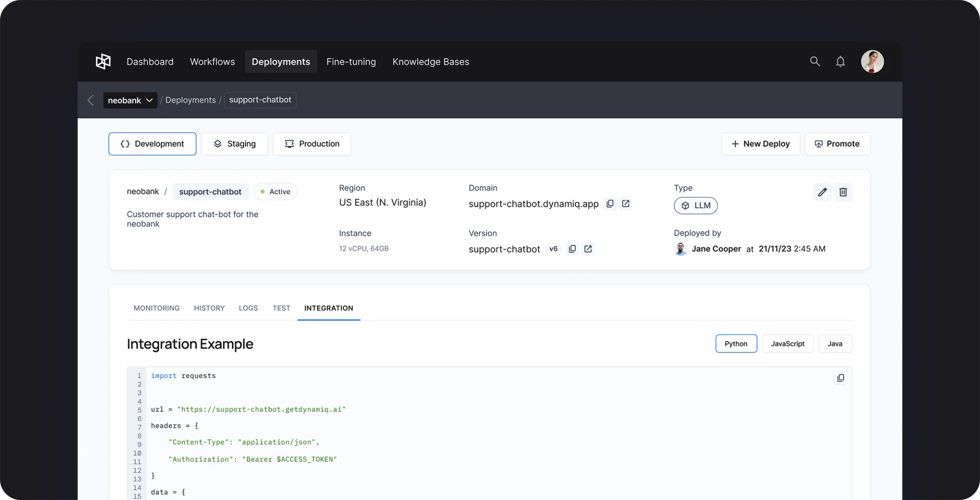This screenshot has height=500, width=980.
Task: Click the back arrow next to breadcrumbs
Action: coord(90,100)
